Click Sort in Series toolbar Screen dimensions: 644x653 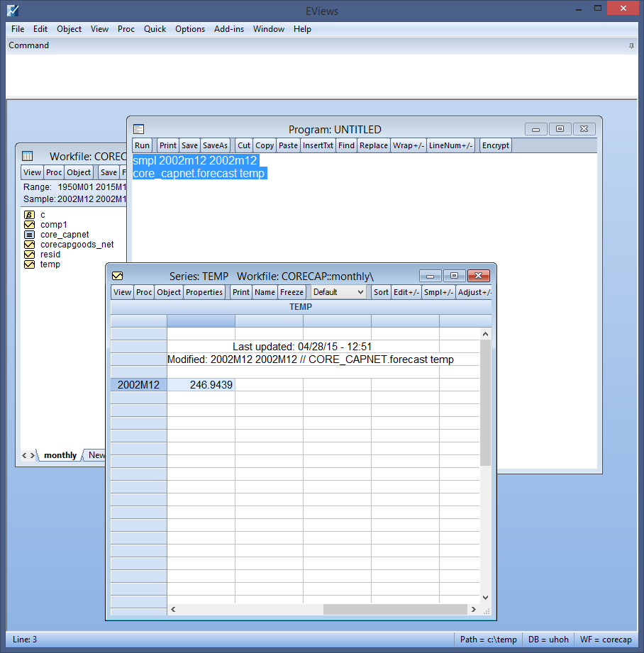(381, 292)
